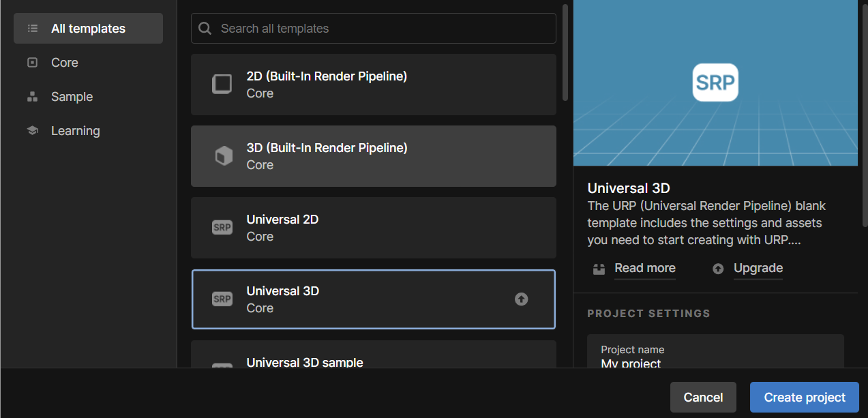Screen dimensions: 868x418
Task: Select the Universal 3D sample template
Action: (x=374, y=355)
